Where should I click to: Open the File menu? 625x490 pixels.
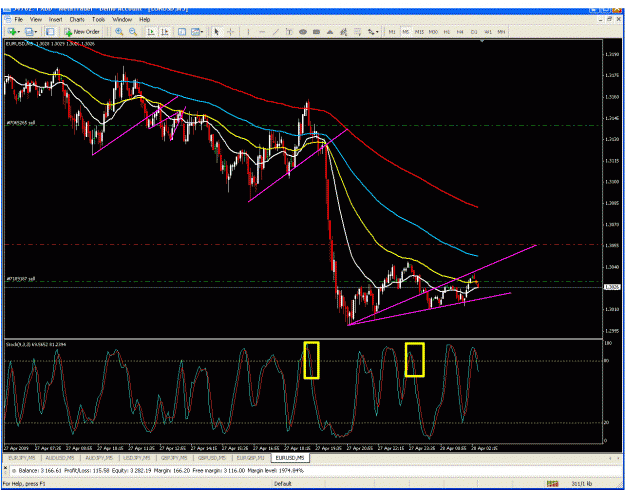tap(19, 19)
